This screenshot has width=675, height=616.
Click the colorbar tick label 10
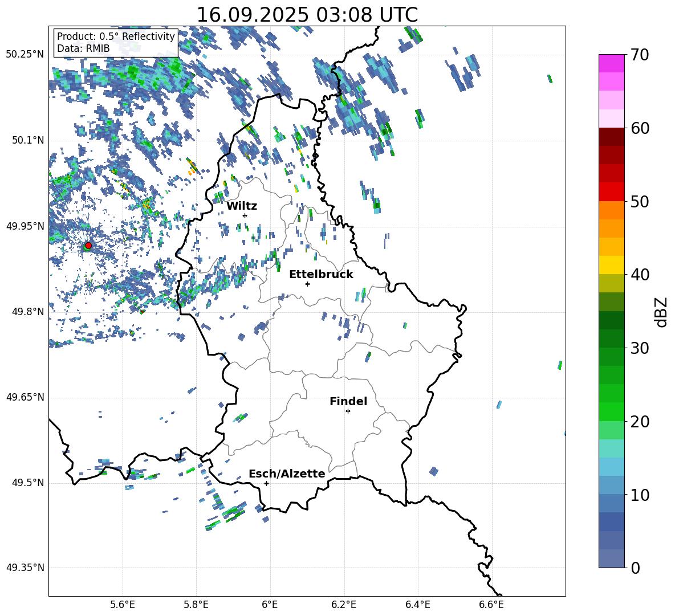(639, 495)
